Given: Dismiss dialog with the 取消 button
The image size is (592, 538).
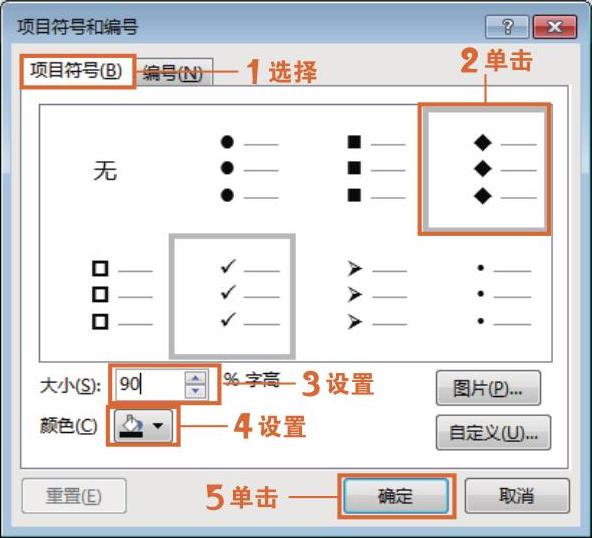Looking at the screenshot, I should tap(517, 496).
